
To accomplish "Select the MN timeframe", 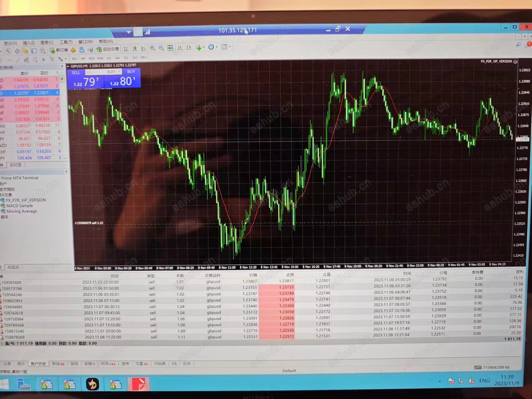I will click(x=143, y=57).
